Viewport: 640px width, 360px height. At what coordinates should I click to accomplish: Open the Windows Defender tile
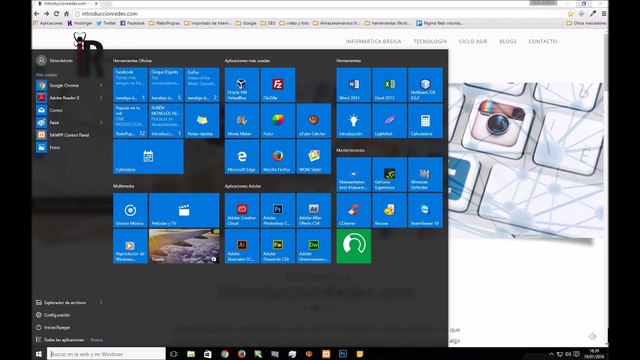click(x=425, y=175)
